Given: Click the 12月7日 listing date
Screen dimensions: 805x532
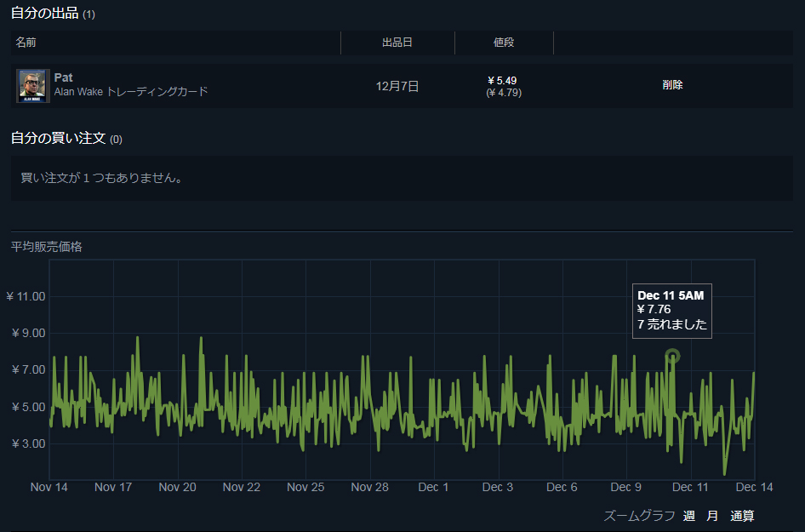Looking at the screenshot, I should 397,86.
